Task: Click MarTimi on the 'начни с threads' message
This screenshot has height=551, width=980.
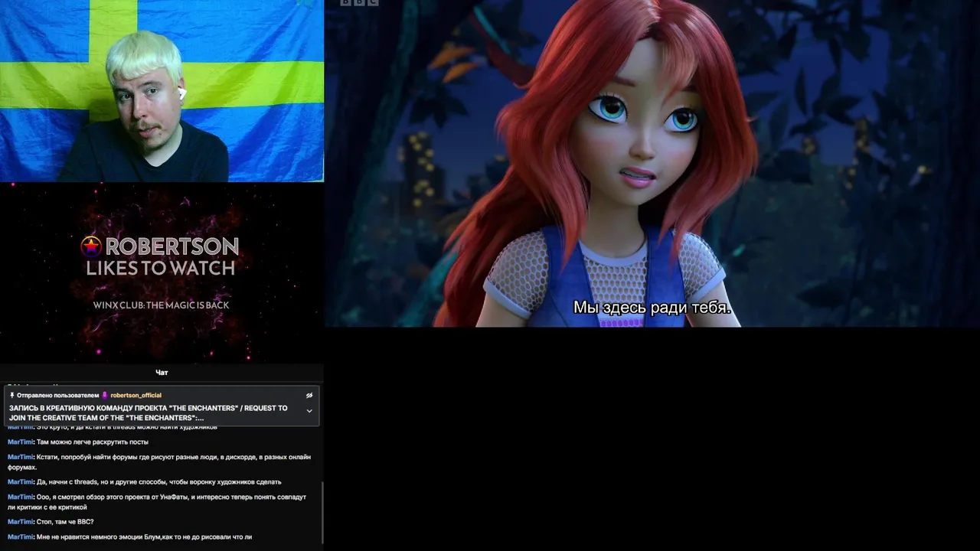Action: [x=20, y=482]
